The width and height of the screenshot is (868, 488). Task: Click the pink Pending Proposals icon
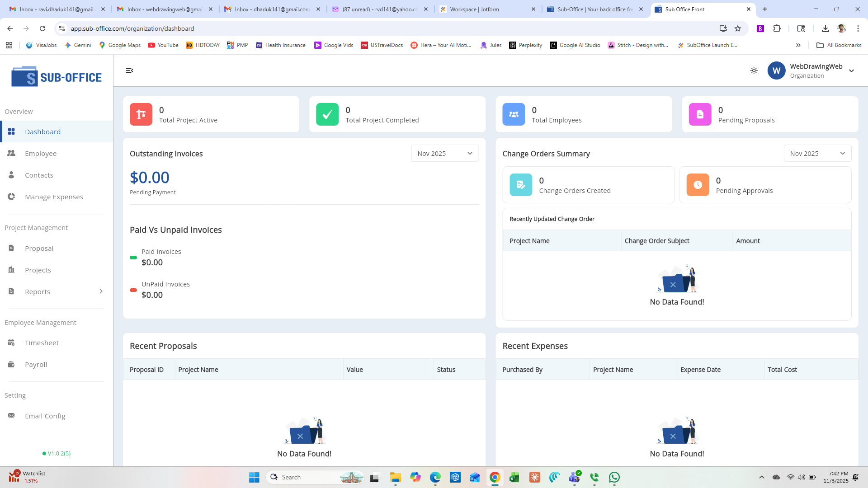(x=700, y=114)
